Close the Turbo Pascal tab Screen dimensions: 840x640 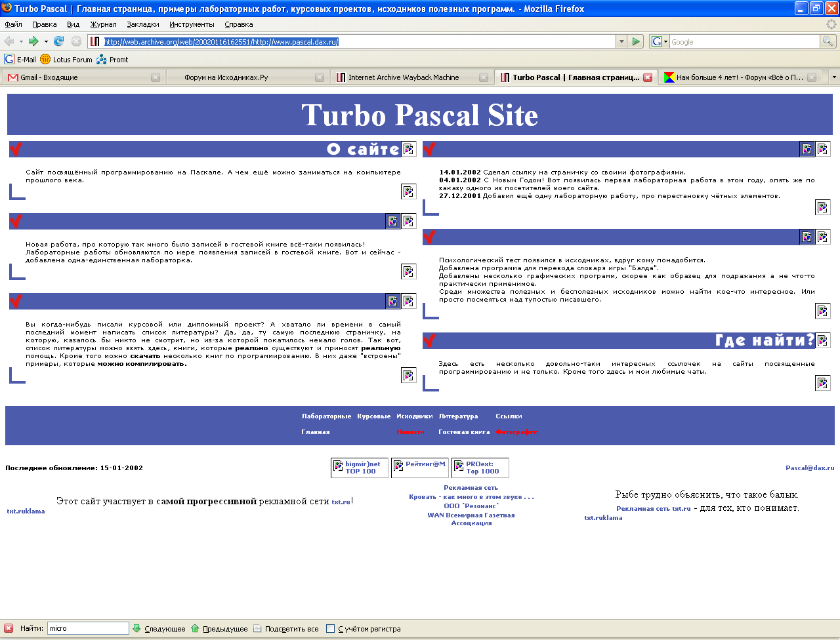pyautogui.click(x=648, y=77)
